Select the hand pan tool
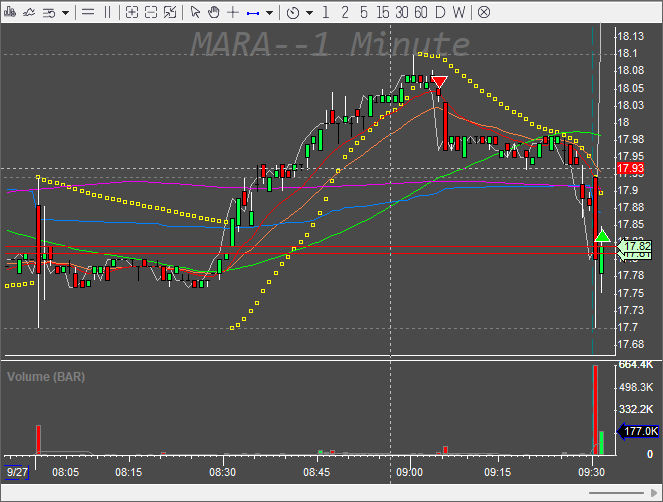Screen dimensions: 663x502 [214, 13]
